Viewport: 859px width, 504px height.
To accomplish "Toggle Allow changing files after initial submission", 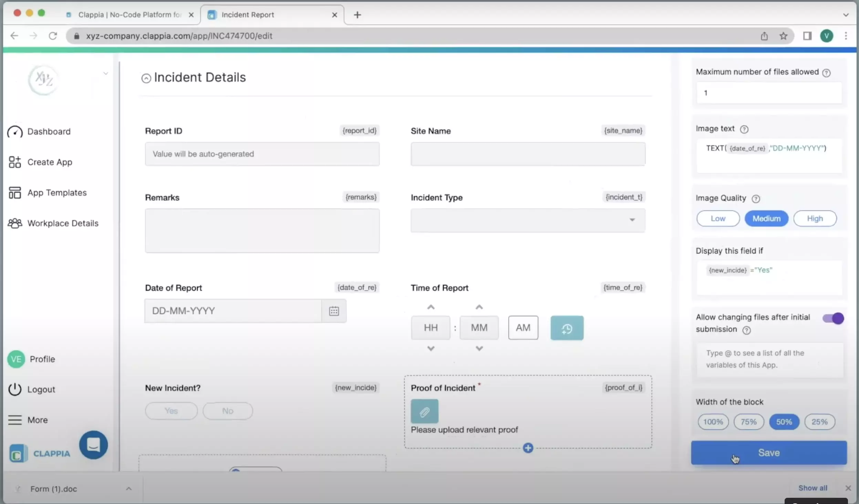I will [x=833, y=318].
